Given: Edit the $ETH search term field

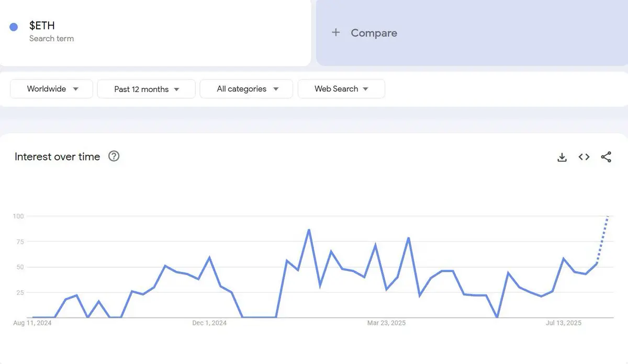Looking at the screenshot, I should pyautogui.click(x=42, y=25).
